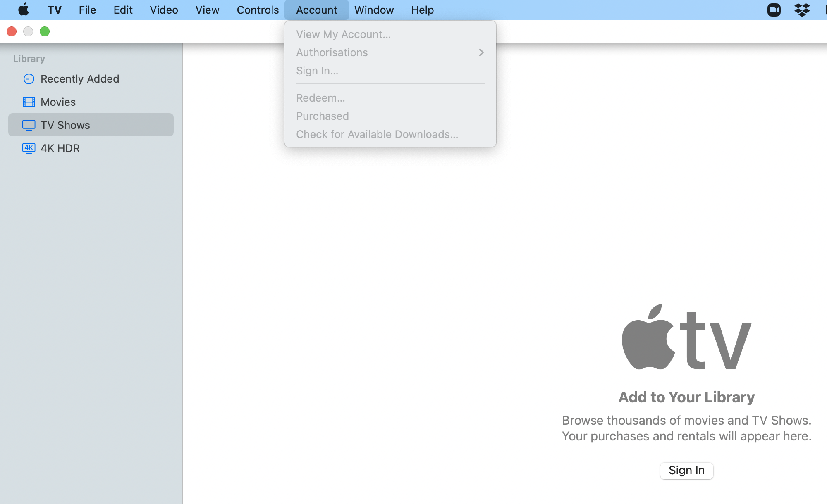Click the Dropbox menu bar icon

click(x=802, y=10)
